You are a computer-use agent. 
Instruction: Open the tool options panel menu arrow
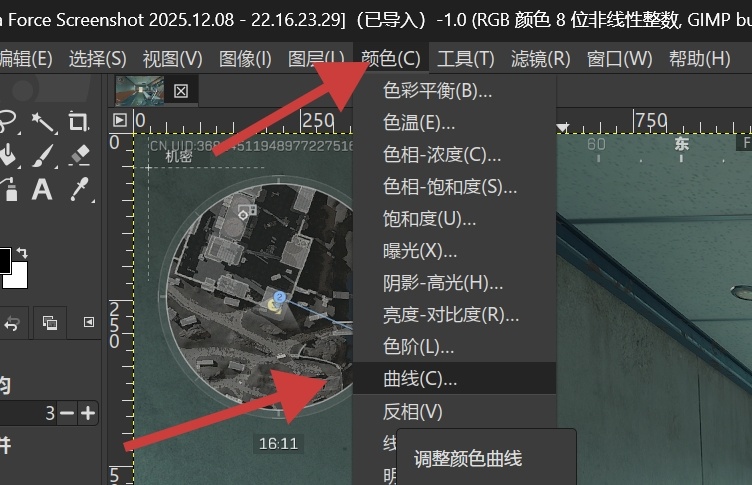[89, 322]
